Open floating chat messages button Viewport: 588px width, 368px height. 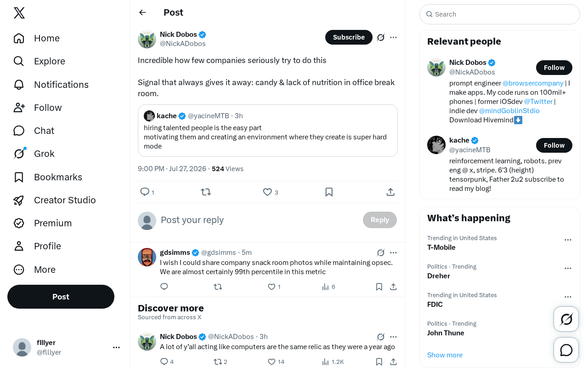[x=566, y=350]
